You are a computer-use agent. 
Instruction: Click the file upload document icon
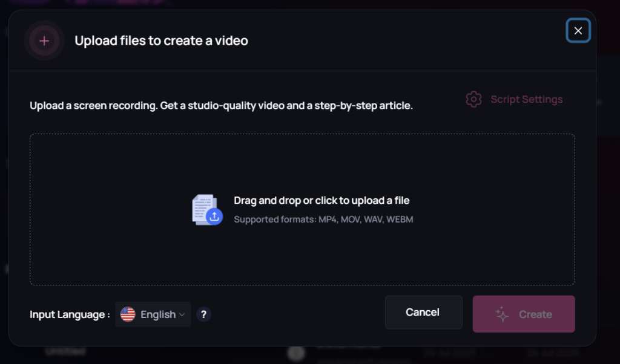click(207, 210)
